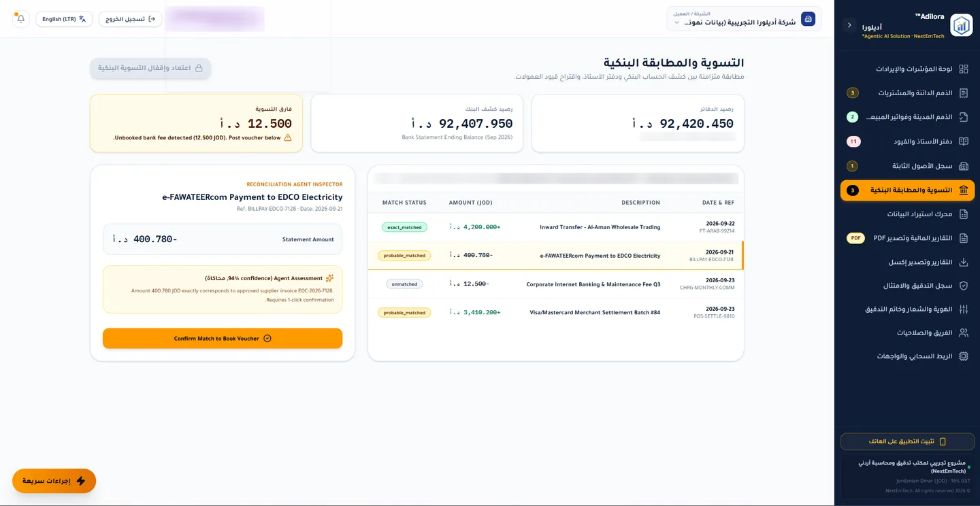Click the تسجيل الخروج logout button
The width and height of the screenshot is (980, 506).
tap(130, 19)
